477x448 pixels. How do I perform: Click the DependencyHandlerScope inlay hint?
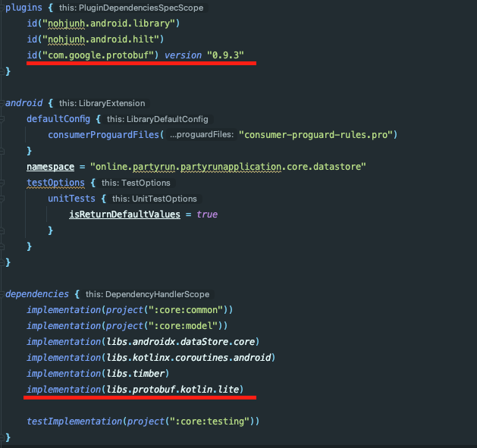[147, 294]
